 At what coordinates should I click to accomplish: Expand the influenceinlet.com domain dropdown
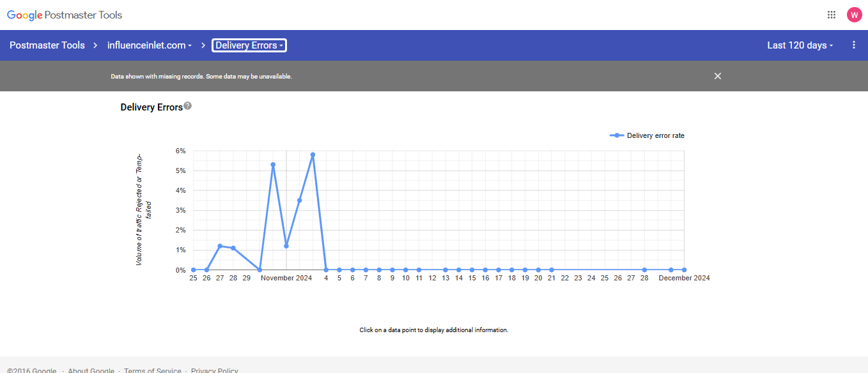click(x=150, y=45)
